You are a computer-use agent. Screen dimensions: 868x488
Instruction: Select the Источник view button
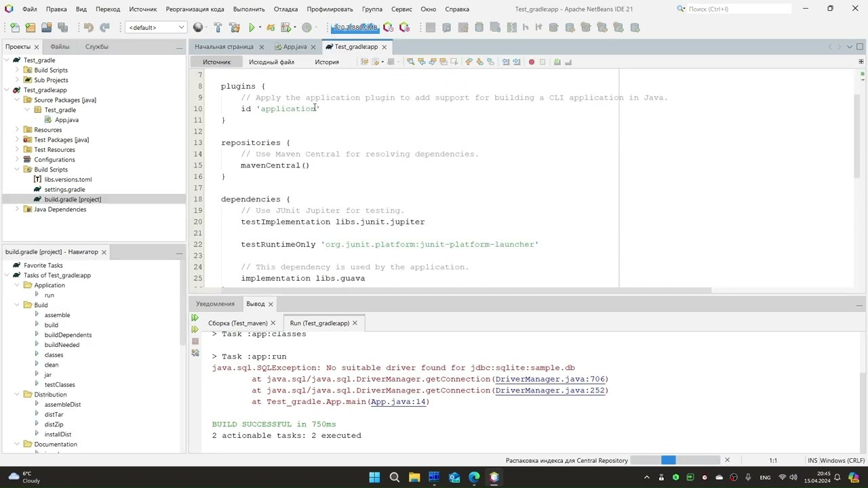[217, 62]
